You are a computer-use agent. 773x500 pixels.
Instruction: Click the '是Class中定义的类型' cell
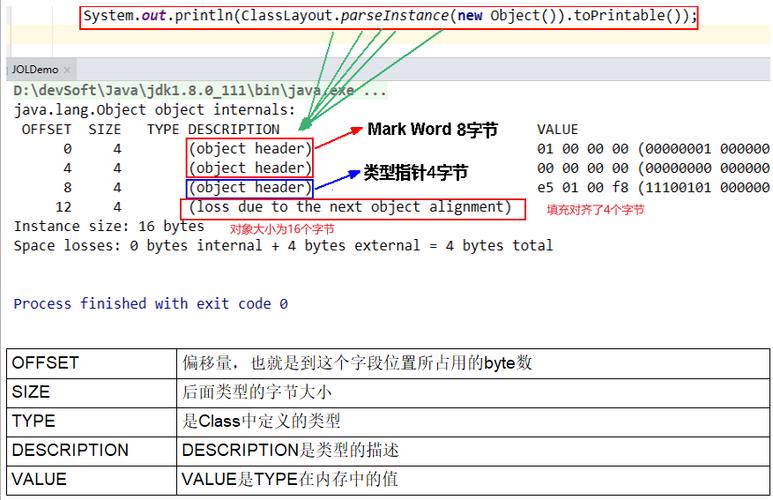pyautogui.click(x=473, y=422)
